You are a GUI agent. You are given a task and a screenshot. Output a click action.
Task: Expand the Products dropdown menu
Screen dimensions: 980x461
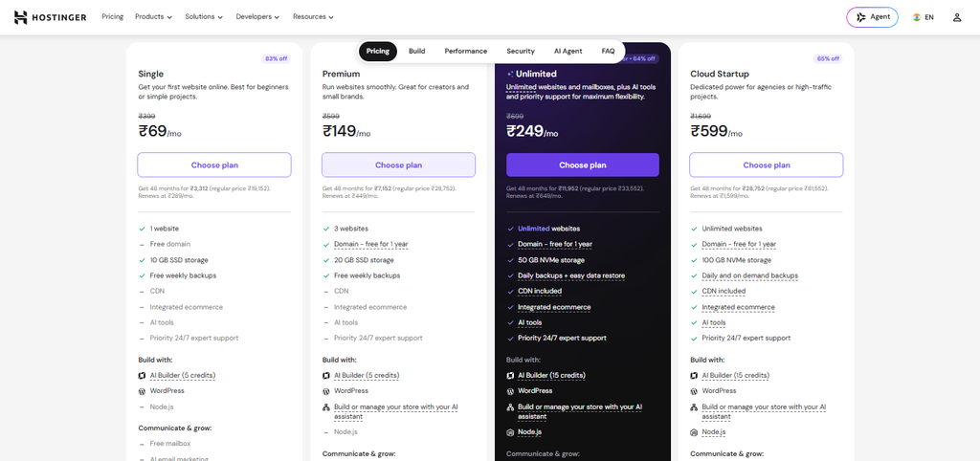(x=153, y=17)
